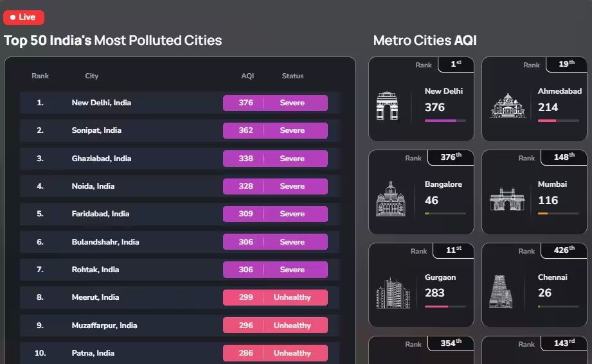Select Meerut, India row
The width and height of the screenshot is (592, 364).
point(180,297)
